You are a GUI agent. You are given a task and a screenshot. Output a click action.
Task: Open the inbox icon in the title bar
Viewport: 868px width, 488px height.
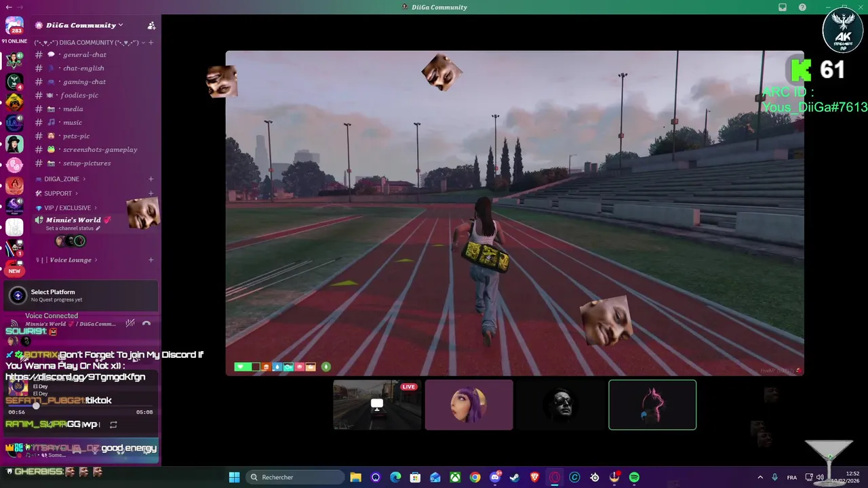click(783, 7)
